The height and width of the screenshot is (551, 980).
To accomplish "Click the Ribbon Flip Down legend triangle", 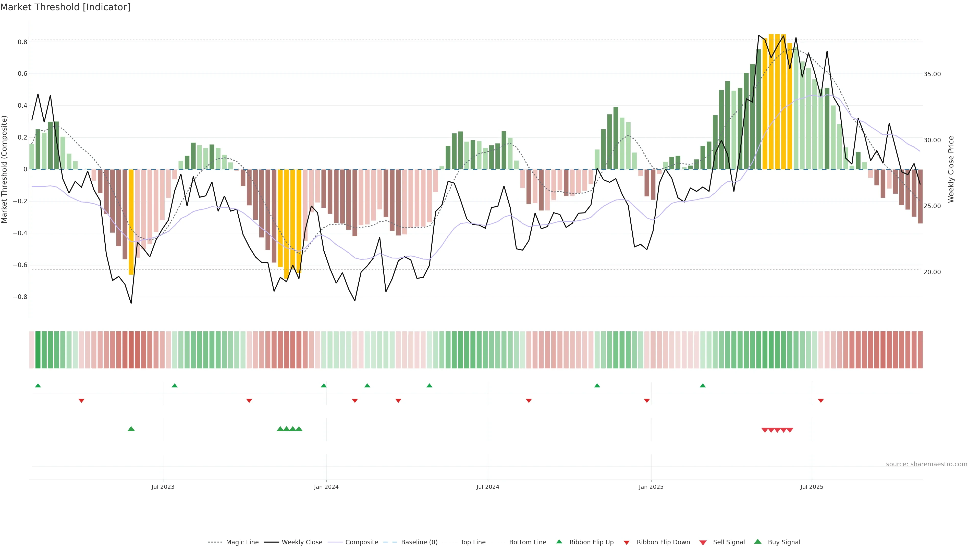I will pyautogui.click(x=627, y=543).
